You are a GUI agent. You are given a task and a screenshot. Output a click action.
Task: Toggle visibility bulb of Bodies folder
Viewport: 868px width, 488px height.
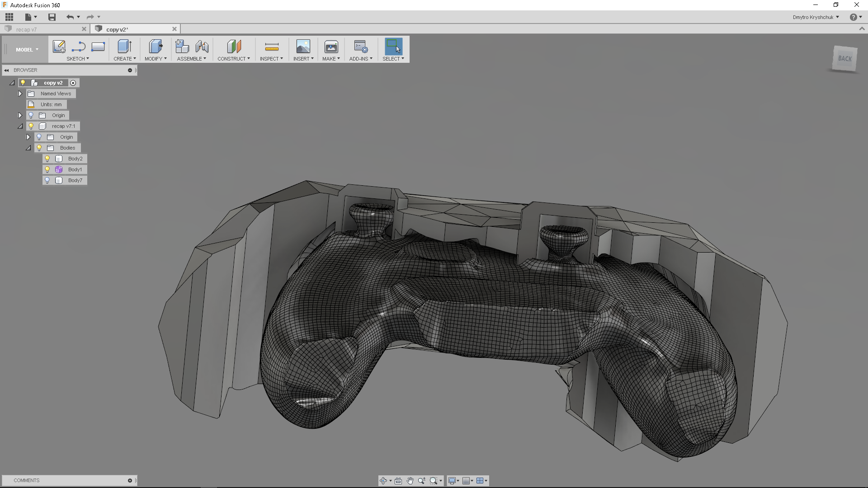point(39,148)
